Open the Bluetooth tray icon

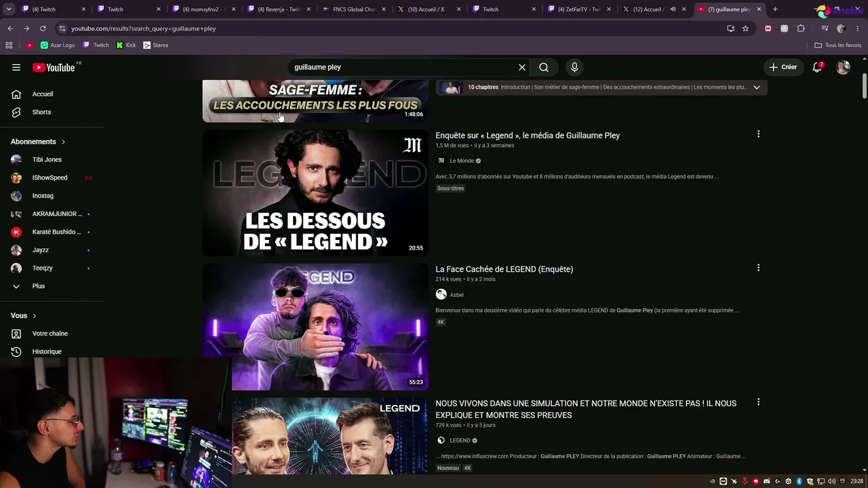click(x=799, y=481)
